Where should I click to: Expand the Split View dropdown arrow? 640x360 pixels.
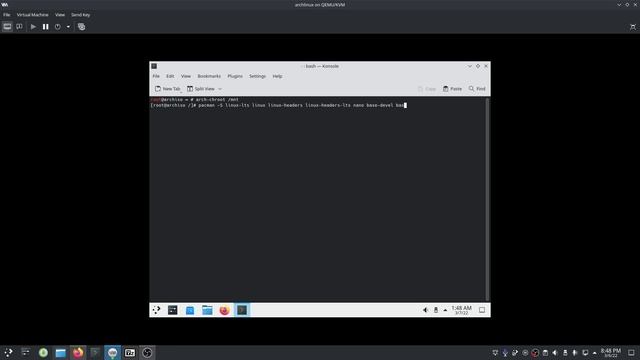coord(220,89)
